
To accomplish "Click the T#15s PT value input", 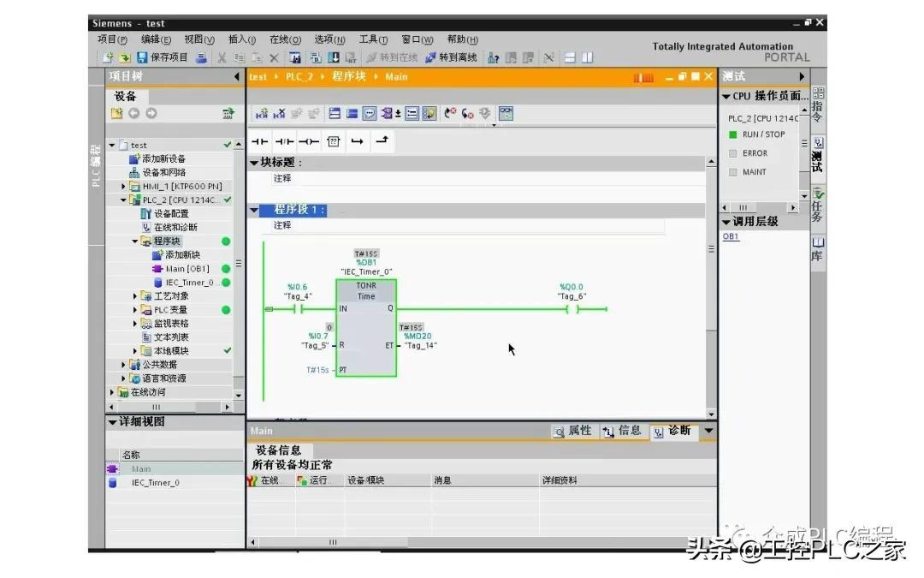I will [317, 370].
